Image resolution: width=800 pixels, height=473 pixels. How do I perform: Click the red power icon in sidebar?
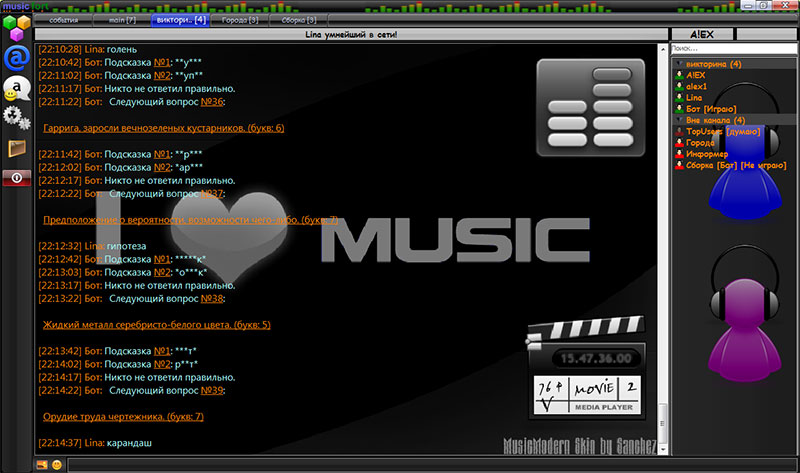(15, 177)
